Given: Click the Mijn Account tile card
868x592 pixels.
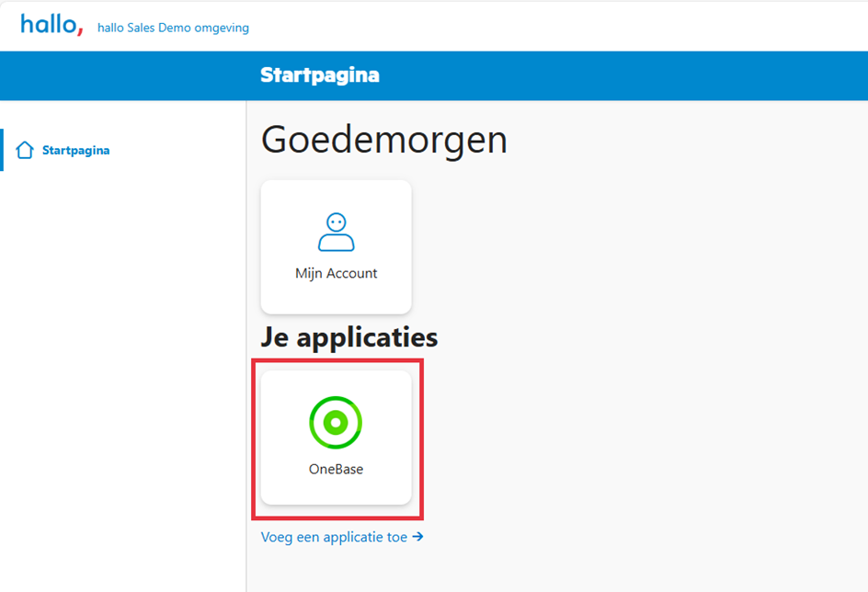Looking at the screenshot, I should point(336,246).
